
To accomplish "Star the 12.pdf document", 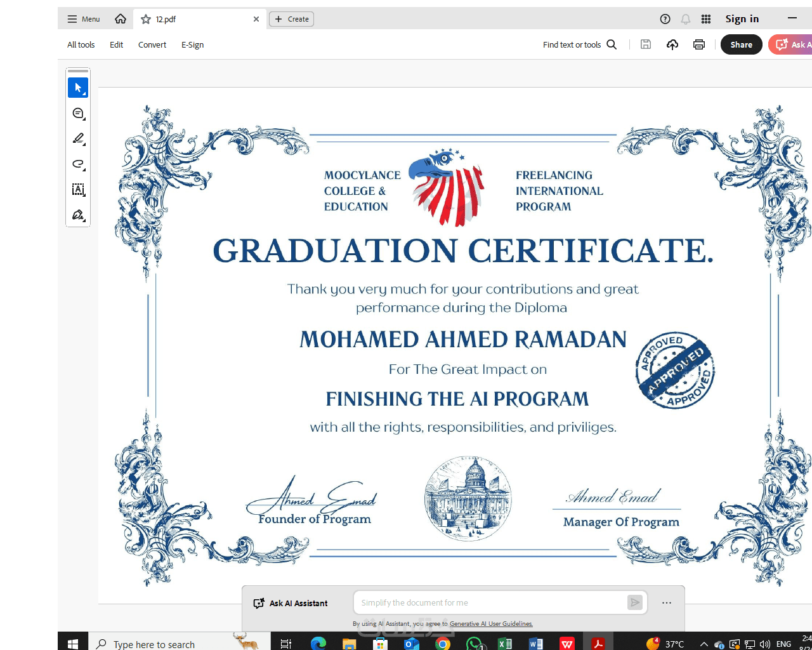I will (x=146, y=19).
